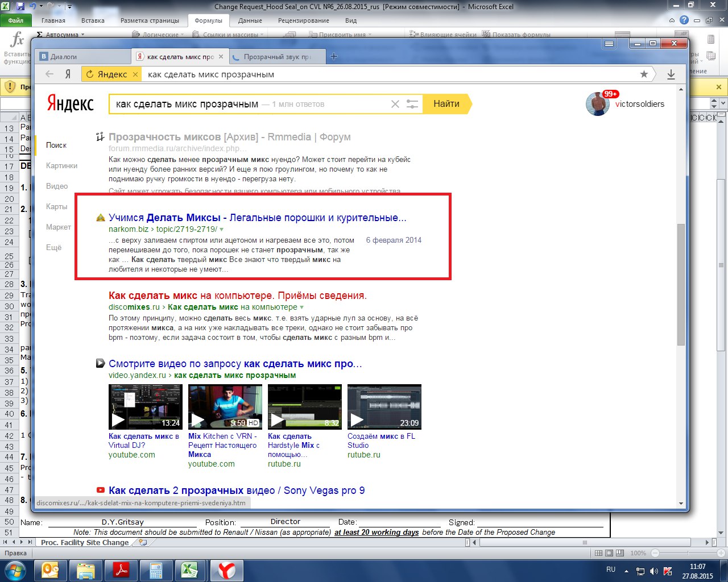Reload page via Яндекс chip refresh icon

click(90, 74)
